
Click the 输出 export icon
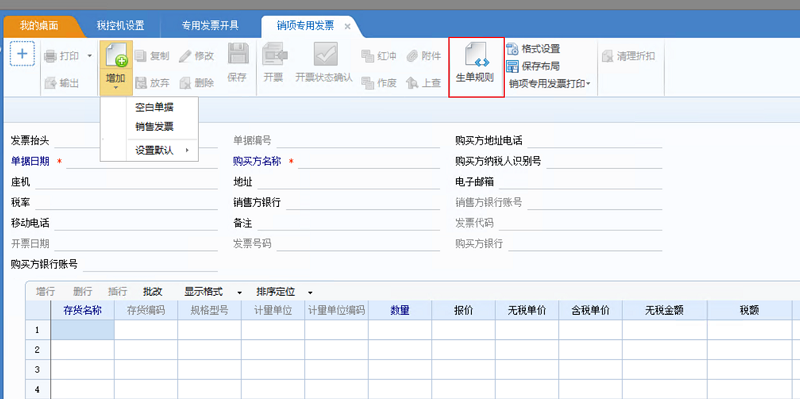pyautogui.click(x=50, y=83)
